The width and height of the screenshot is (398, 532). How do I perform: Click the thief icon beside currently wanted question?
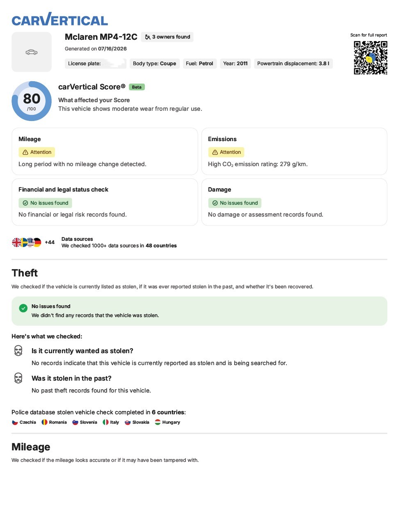point(18,351)
